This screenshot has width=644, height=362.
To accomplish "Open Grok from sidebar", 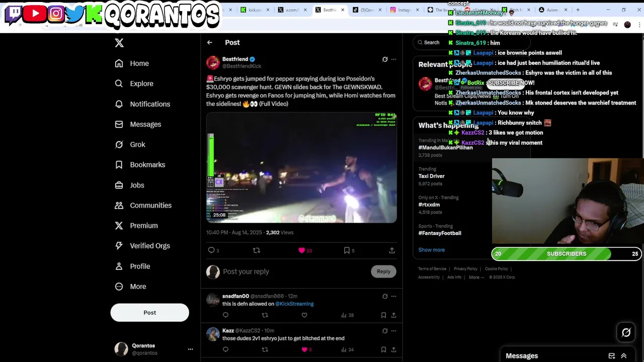I will [x=130, y=144].
